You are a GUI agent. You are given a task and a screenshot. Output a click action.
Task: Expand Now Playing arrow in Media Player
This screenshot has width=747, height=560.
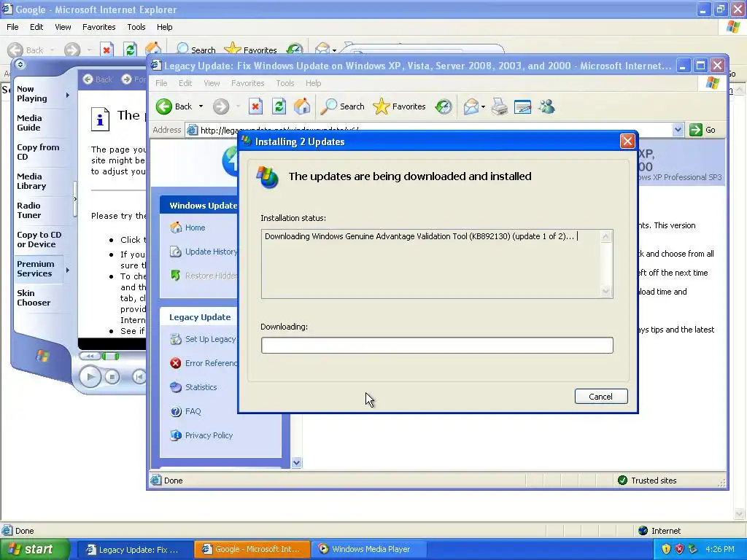click(68, 95)
